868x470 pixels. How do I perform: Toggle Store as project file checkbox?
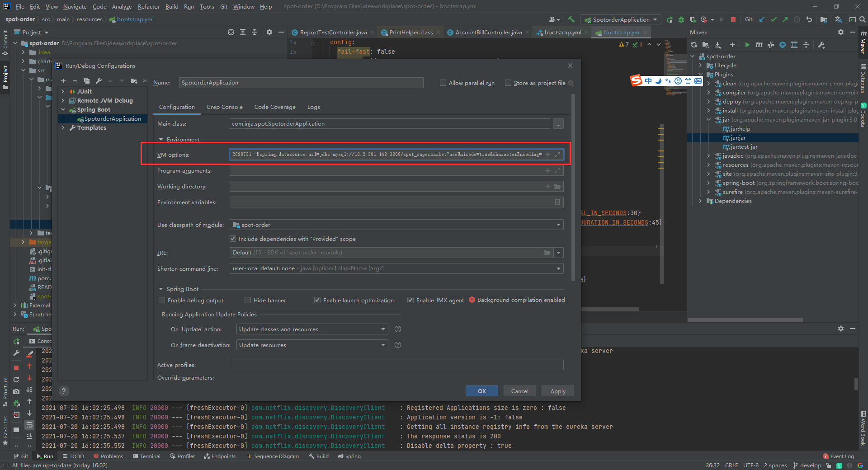pyautogui.click(x=508, y=83)
